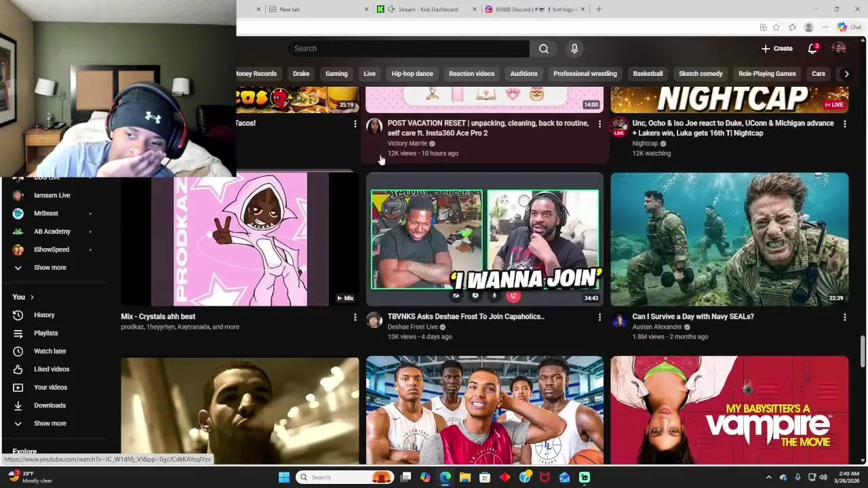868x488 pixels.
Task: Open Can I Survive a Day with Navy SEALs title
Action: pyautogui.click(x=693, y=317)
